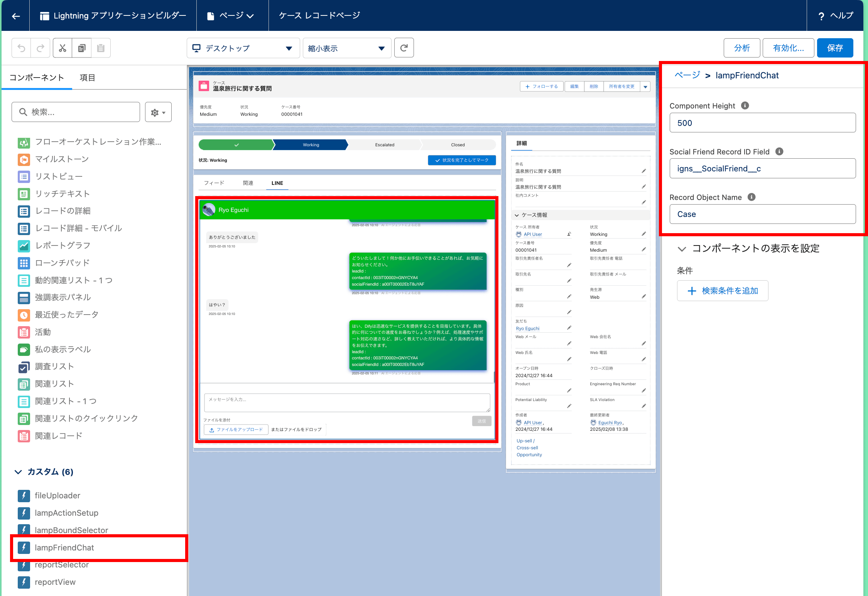
Task: Click 状況を完了としてマーク button
Action: pos(462,160)
